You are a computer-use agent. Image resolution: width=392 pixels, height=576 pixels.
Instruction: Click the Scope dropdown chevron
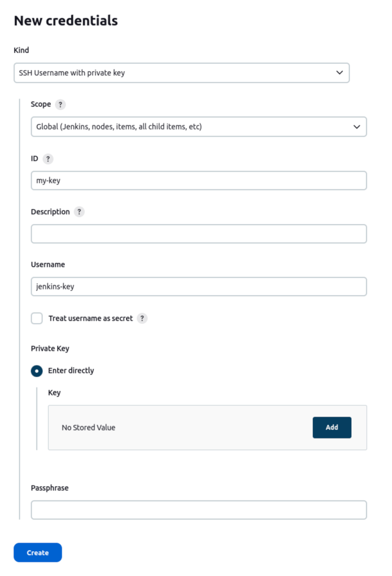pyautogui.click(x=357, y=127)
